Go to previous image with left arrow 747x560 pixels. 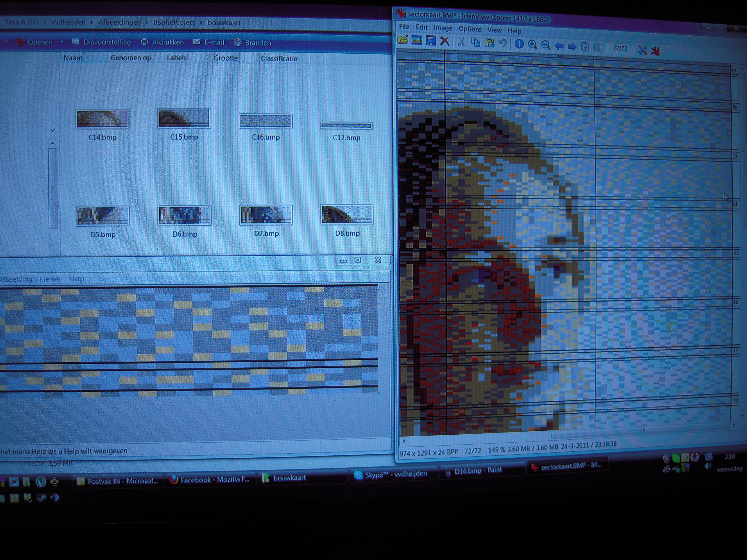point(559,46)
